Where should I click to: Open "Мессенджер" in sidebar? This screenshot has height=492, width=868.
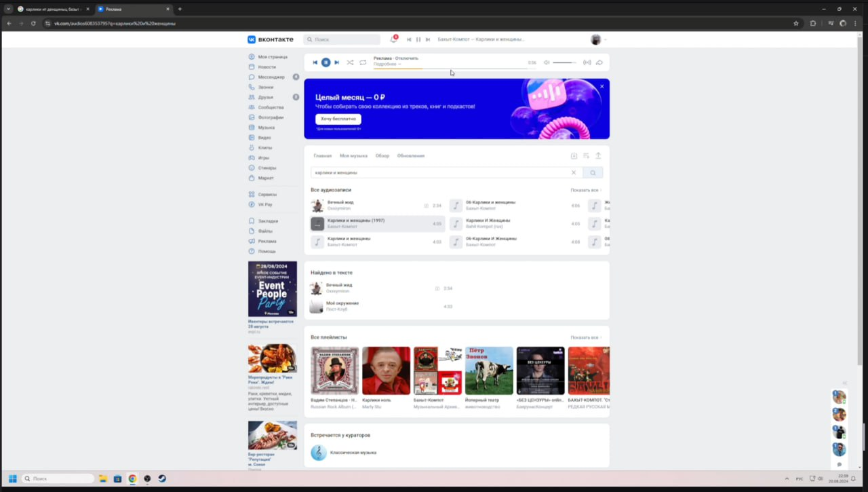tap(271, 77)
